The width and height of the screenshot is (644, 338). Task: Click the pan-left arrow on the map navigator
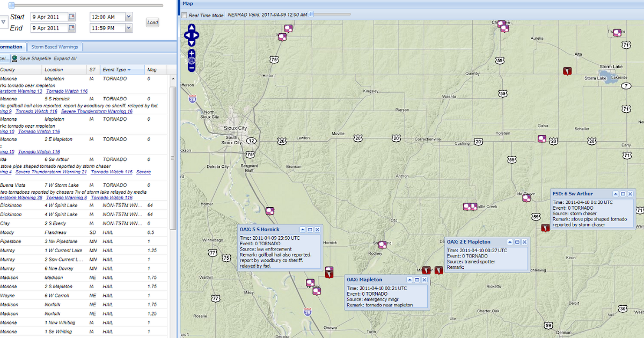187,35
